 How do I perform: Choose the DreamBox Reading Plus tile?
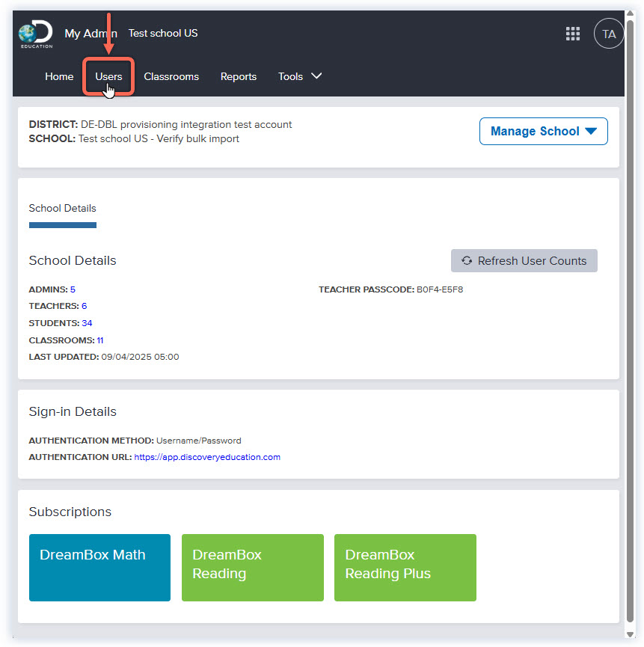tap(405, 567)
